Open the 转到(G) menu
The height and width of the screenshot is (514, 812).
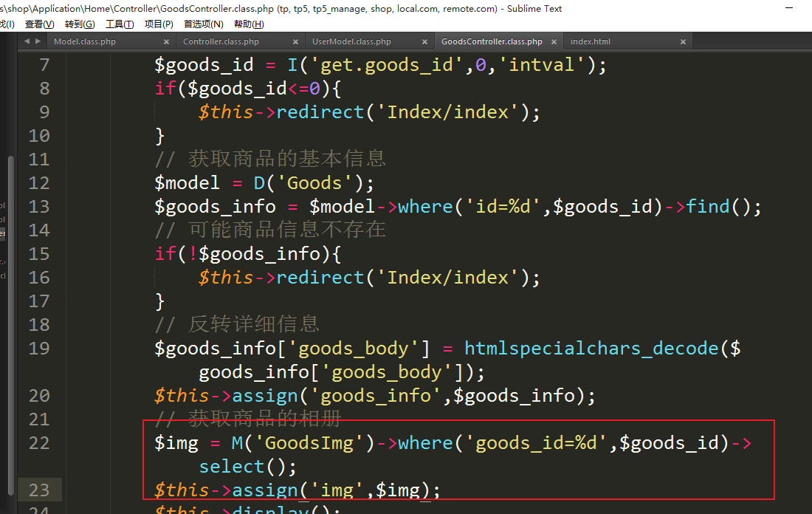(80, 24)
